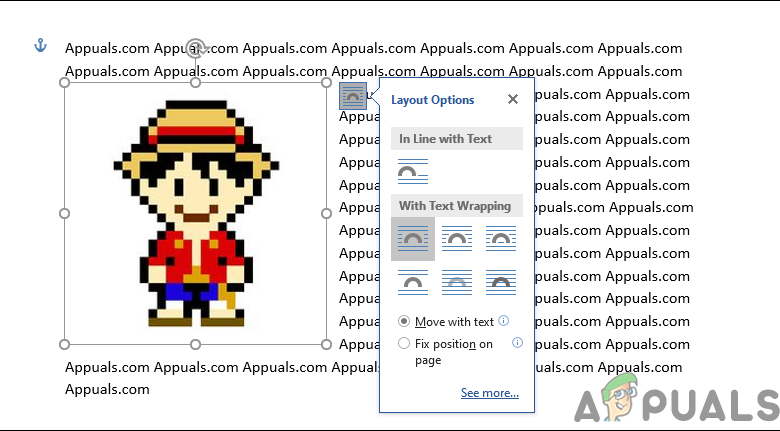Click the bottom-middle resize handle of the image
The width and height of the screenshot is (780, 431).
195,344
